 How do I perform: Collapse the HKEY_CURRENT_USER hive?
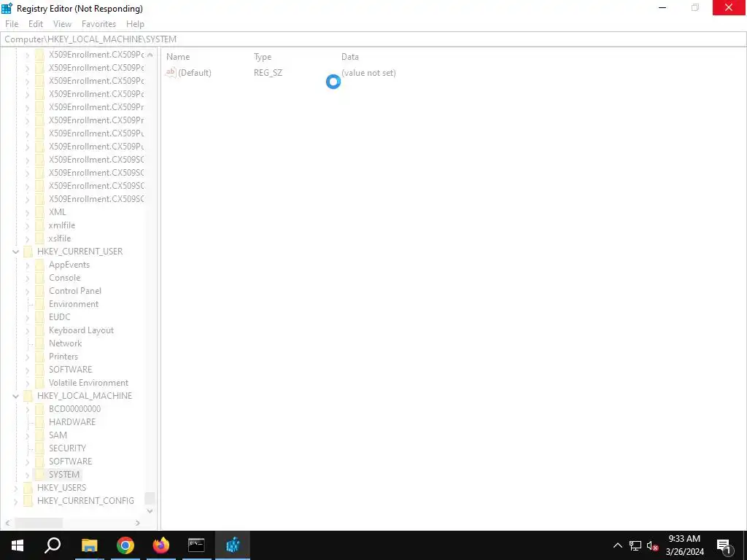[x=16, y=252]
